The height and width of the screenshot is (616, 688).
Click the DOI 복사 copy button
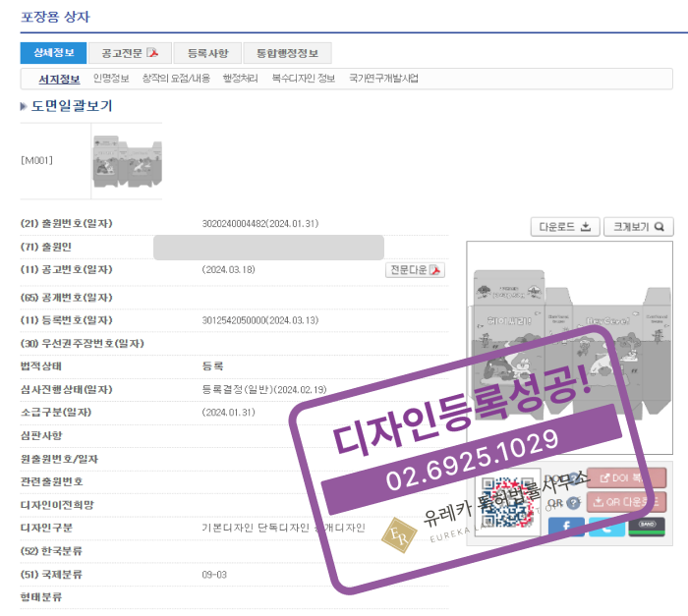[x=626, y=478]
